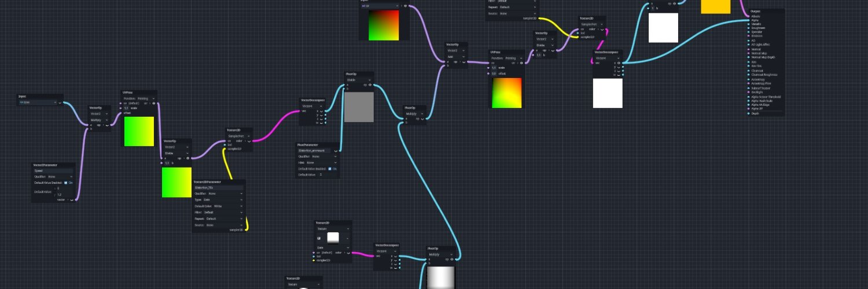The image size is (868, 289).
Task: Open the SamplerPort dropdown on left Texture2D node
Action: 239,136
